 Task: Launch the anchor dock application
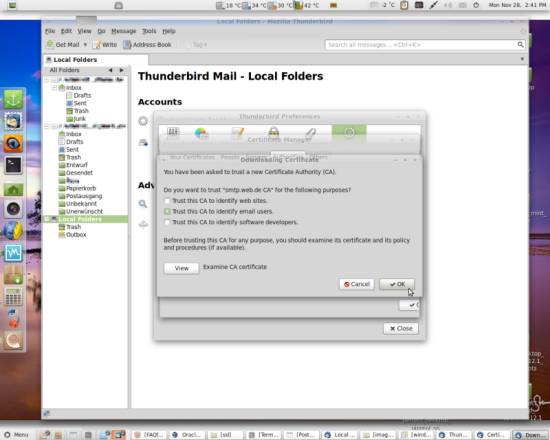13,99
